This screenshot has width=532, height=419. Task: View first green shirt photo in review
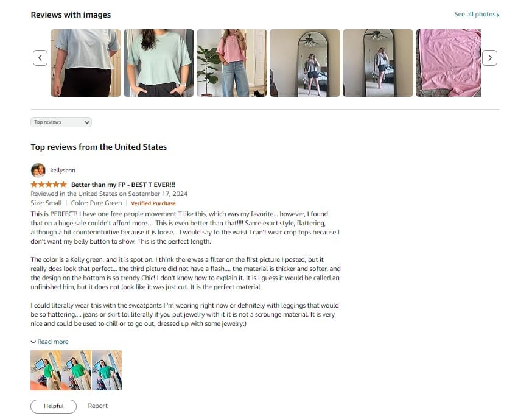point(46,370)
